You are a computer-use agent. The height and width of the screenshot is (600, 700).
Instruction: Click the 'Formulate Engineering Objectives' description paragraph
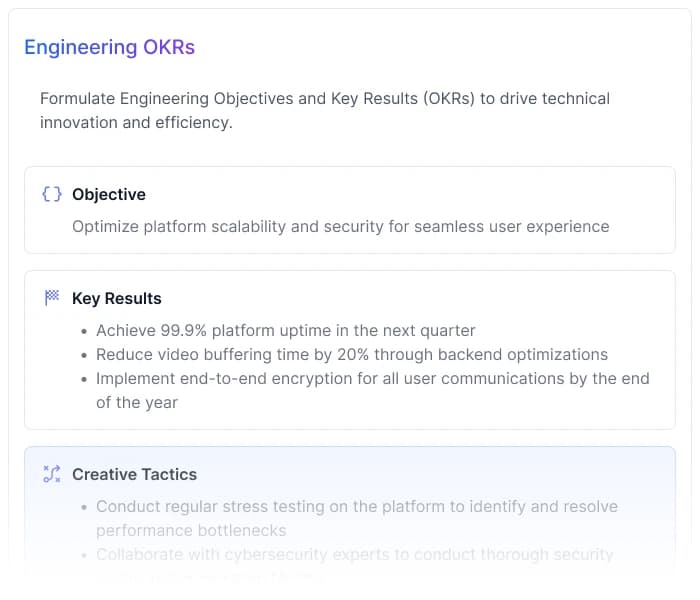pyautogui.click(x=325, y=110)
